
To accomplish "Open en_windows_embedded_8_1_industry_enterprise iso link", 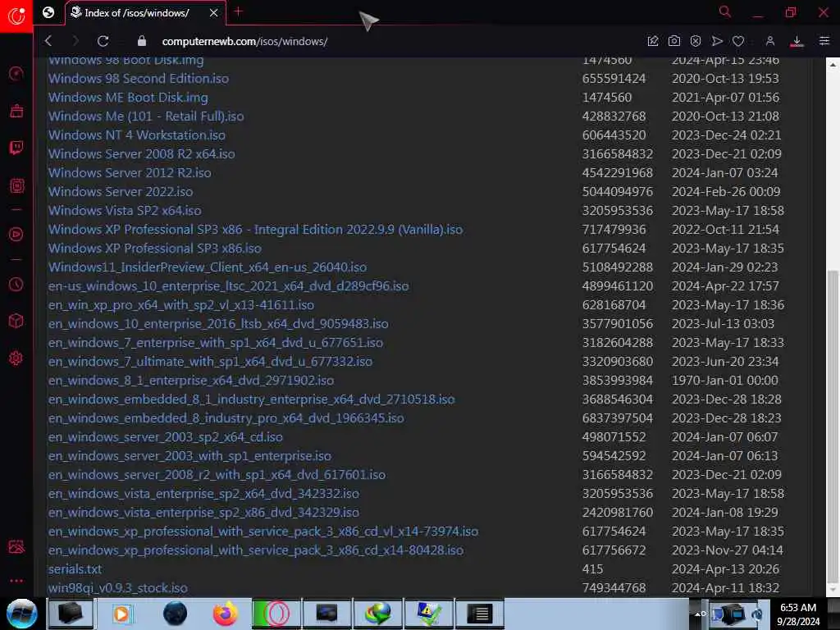I will pyautogui.click(x=251, y=399).
